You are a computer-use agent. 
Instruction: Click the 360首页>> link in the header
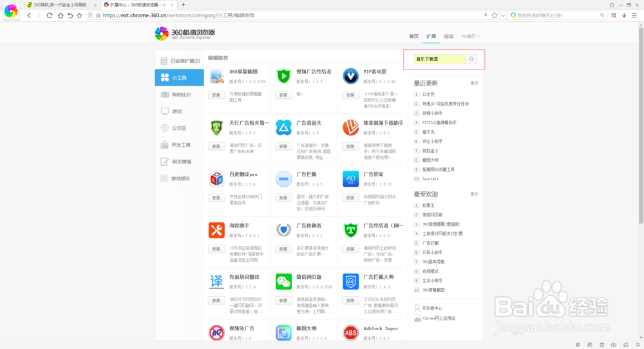(x=470, y=36)
